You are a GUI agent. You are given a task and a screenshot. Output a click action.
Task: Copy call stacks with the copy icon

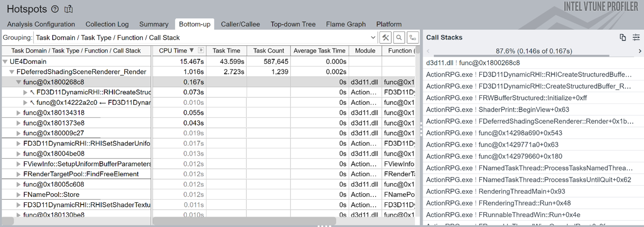click(623, 37)
